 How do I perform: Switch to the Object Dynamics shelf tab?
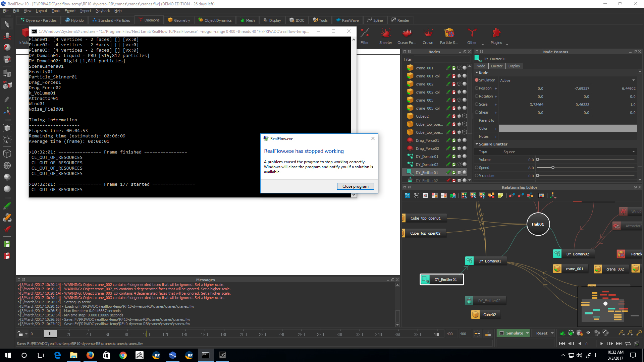[215, 20]
